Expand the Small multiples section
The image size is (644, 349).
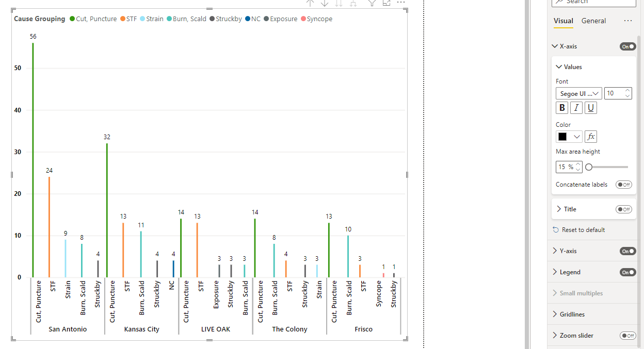point(555,293)
